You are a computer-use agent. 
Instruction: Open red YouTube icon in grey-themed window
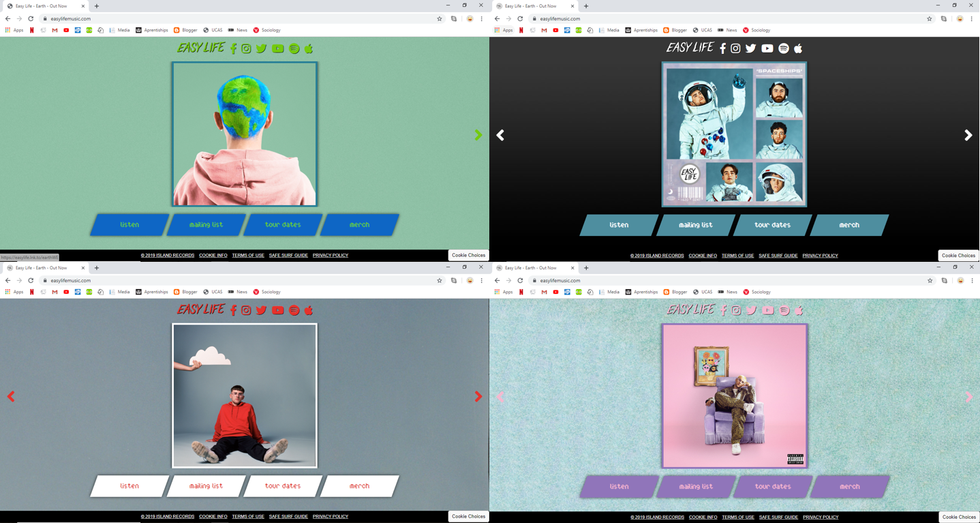(277, 310)
